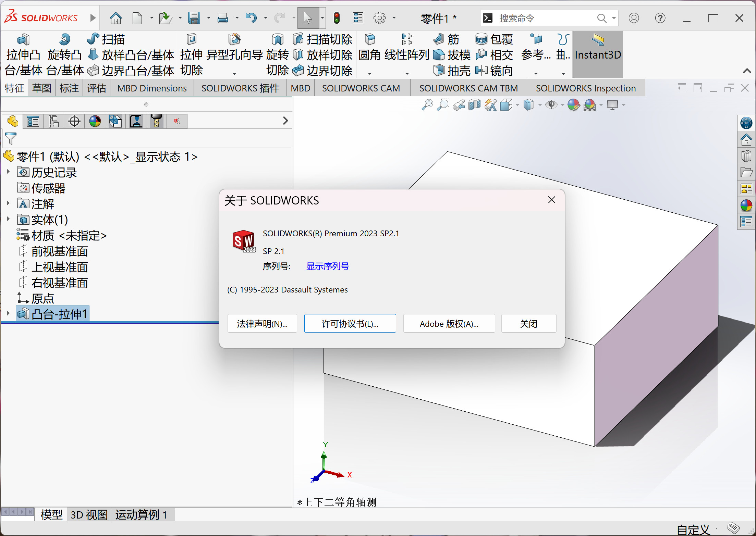The height and width of the screenshot is (536, 756).
Task: Click the Section View icon in view toolbar
Action: click(475, 105)
